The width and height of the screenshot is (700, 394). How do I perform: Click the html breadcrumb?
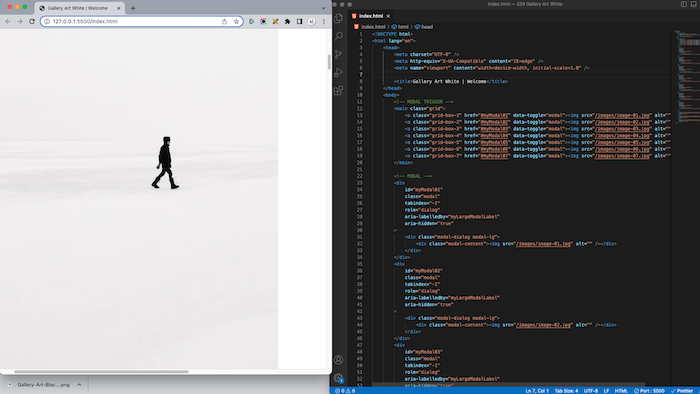pos(403,27)
